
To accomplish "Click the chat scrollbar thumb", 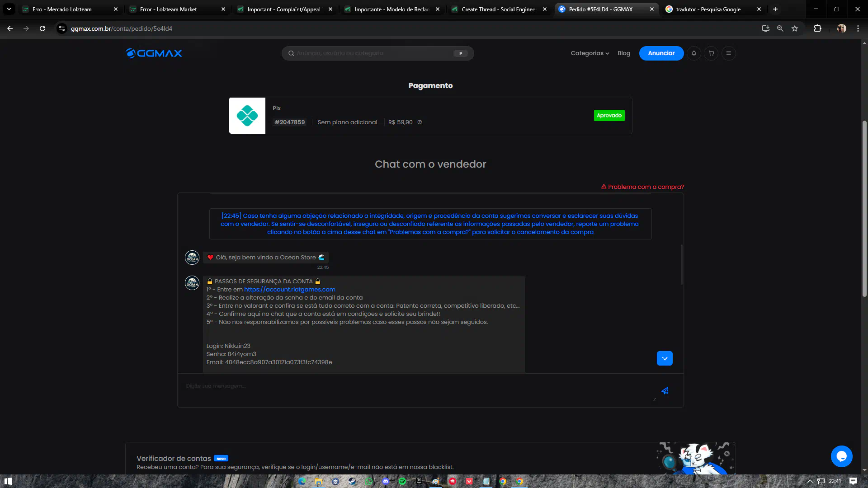I will [681, 265].
